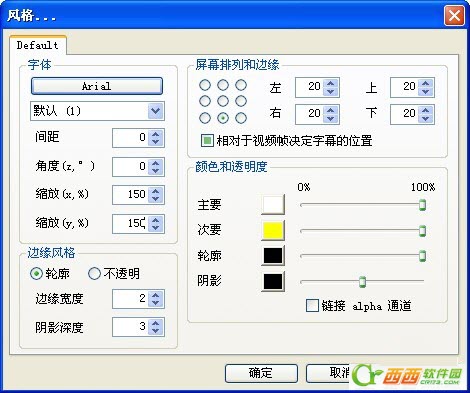Decrease the 边缘宽度 border width

click(x=156, y=303)
